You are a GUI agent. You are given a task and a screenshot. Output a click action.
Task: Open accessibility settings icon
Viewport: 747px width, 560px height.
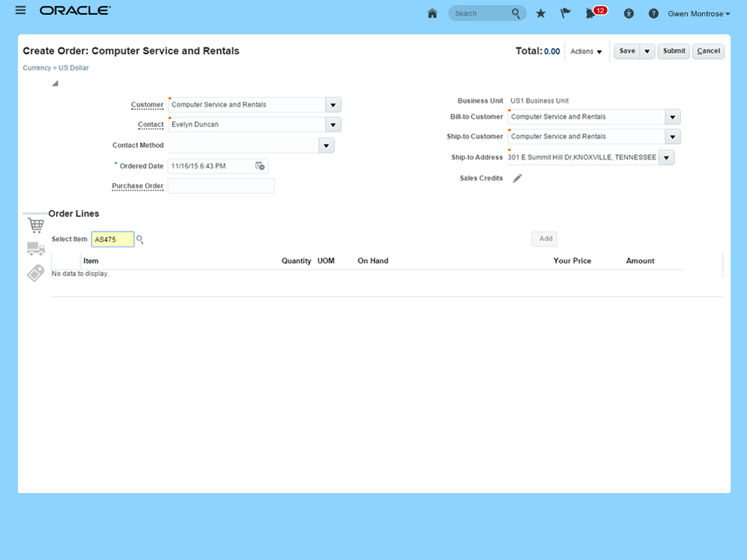[x=629, y=14]
